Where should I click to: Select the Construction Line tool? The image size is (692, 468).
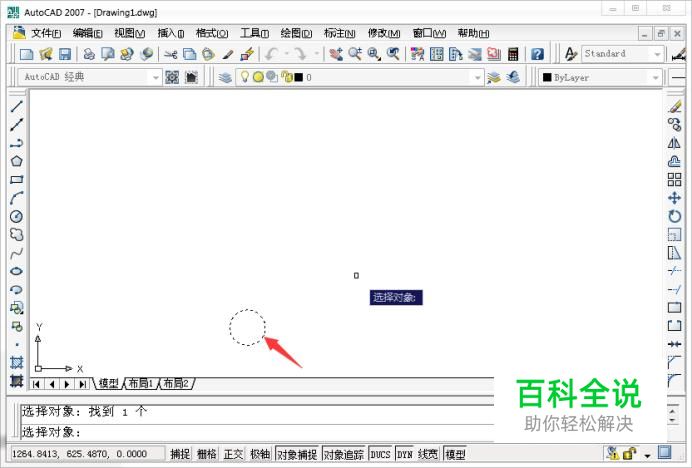[17, 125]
